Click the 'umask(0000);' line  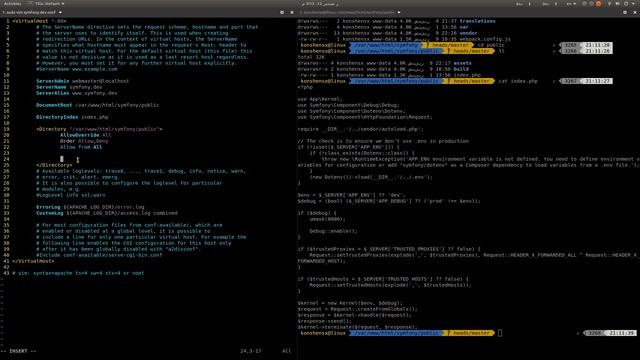[327, 219]
